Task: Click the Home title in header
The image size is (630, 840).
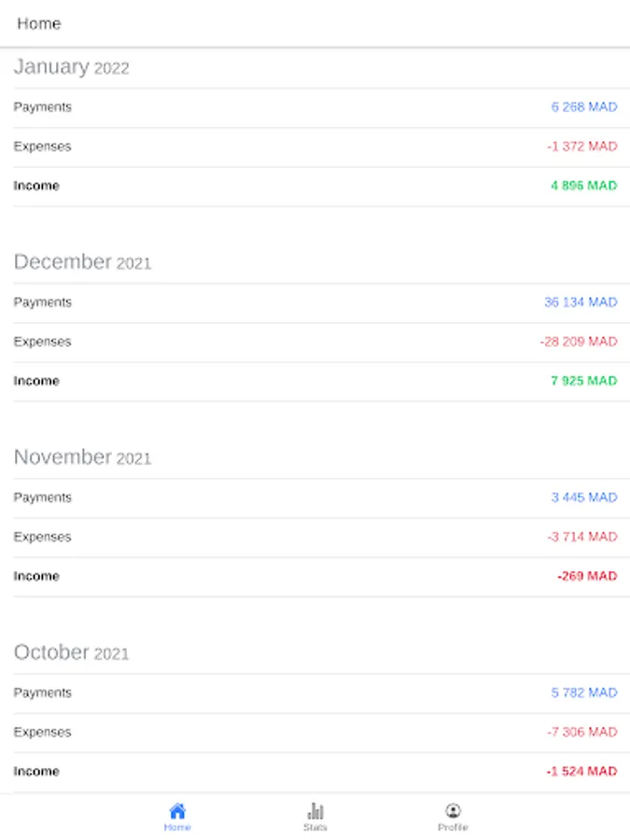Action: [39, 23]
